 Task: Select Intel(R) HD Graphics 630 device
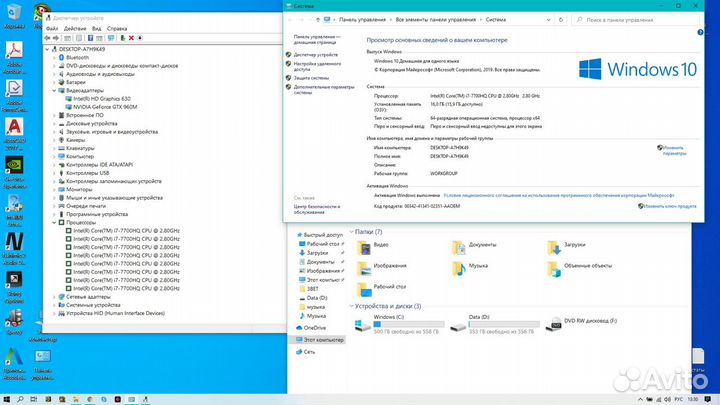point(102,99)
